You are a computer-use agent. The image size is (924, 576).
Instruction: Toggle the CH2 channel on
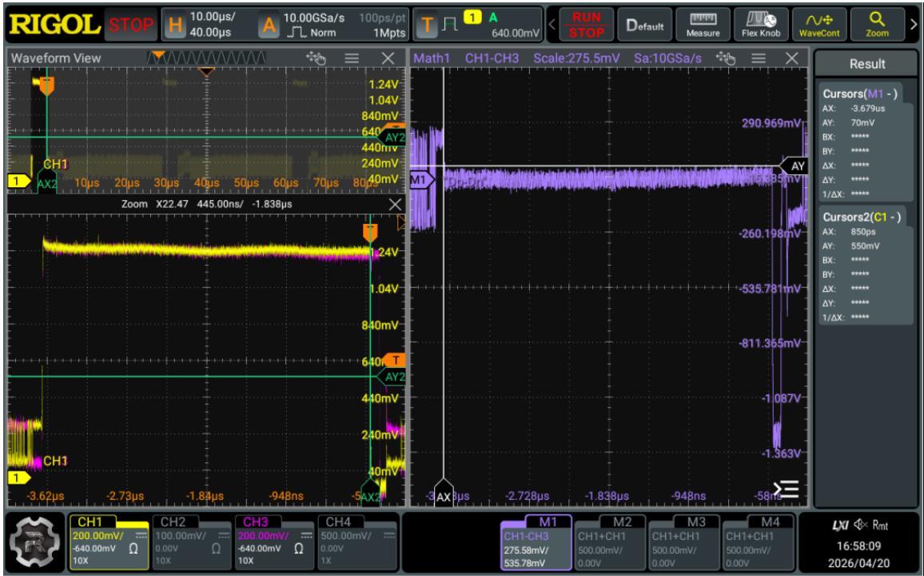pyautogui.click(x=192, y=542)
